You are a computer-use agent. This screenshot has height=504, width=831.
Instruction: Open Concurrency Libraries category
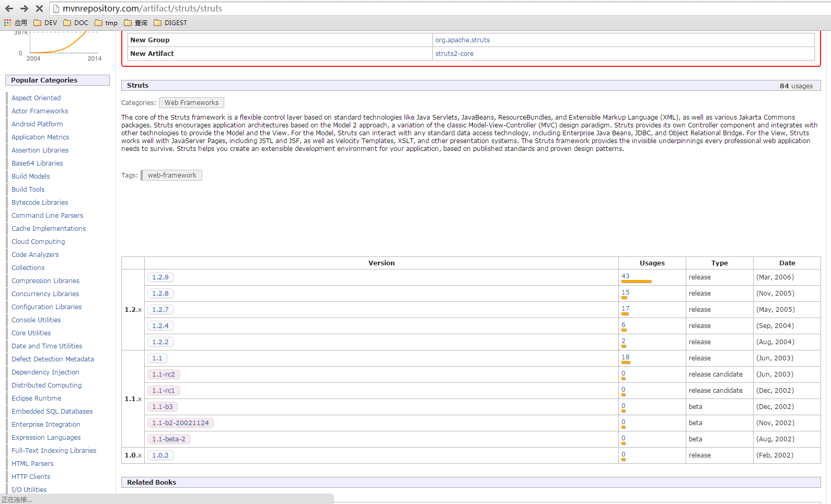[45, 294]
